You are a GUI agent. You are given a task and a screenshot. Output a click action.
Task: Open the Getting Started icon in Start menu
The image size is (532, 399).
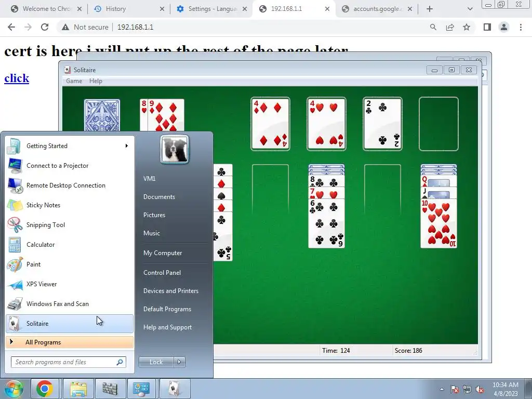point(14,146)
